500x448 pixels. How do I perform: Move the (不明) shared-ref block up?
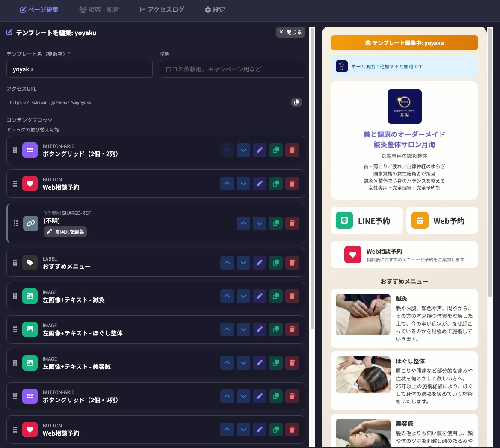pyautogui.click(x=243, y=223)
